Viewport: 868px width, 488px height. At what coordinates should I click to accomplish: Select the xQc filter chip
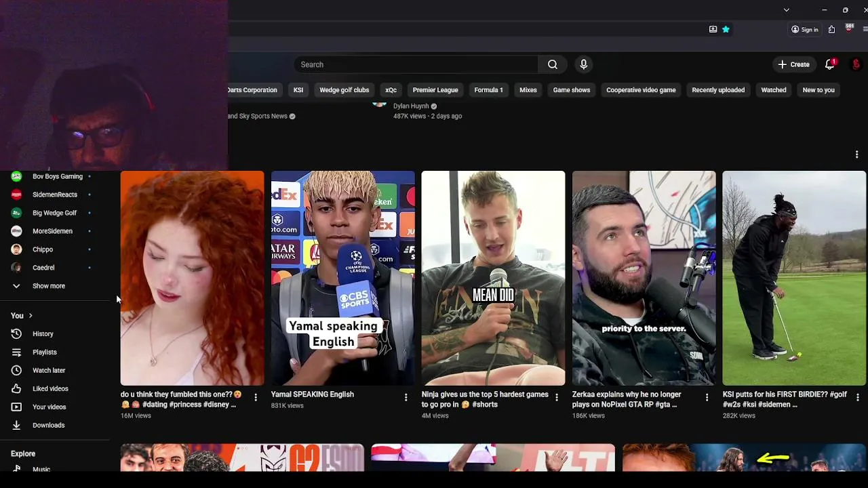391,89
